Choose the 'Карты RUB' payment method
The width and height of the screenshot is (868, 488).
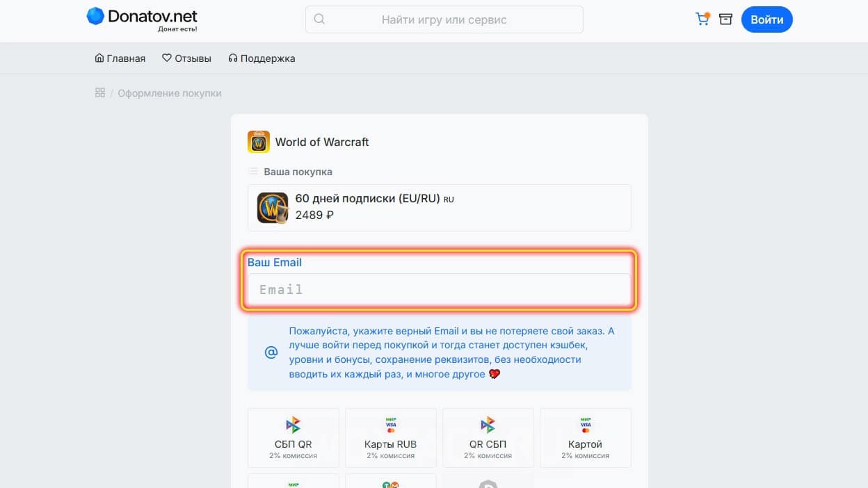tap(391, 438)
